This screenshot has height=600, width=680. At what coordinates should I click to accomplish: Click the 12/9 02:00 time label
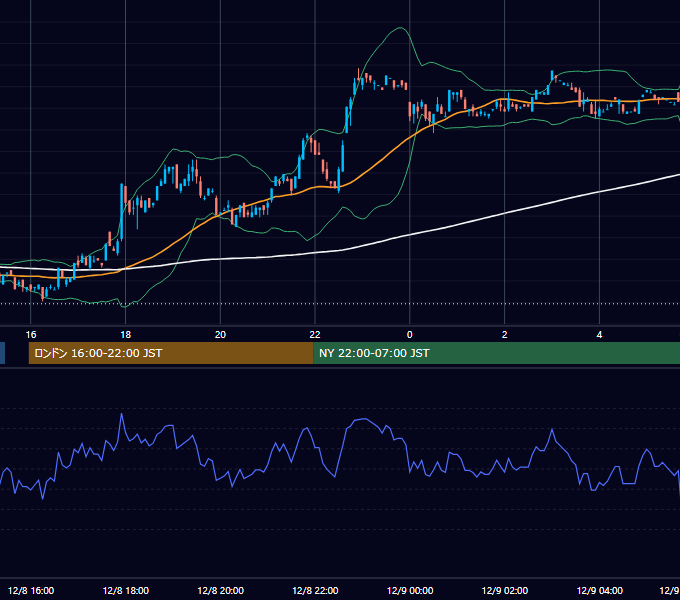click(x=505, y=590)
